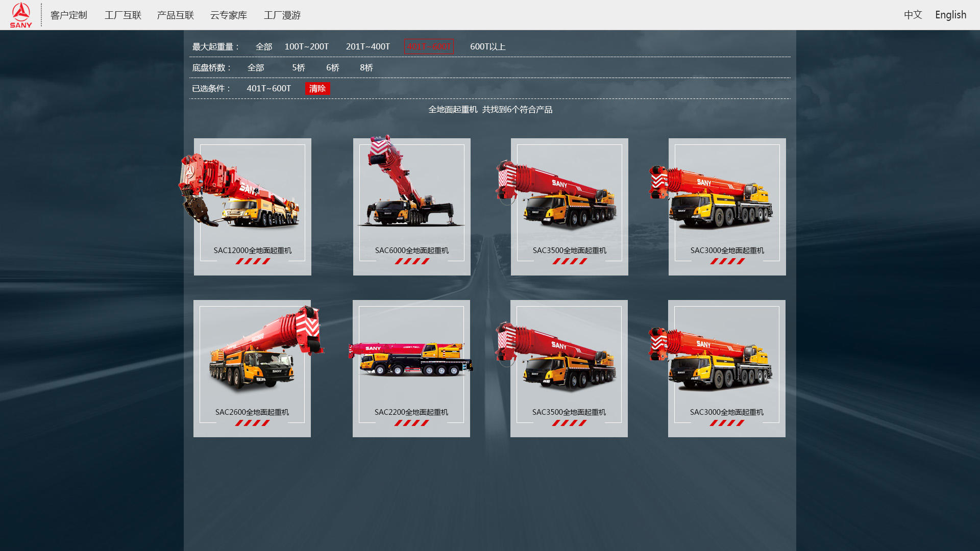
Task: Click the 最大起重量 filter label
Action: (x=215, y=46)
